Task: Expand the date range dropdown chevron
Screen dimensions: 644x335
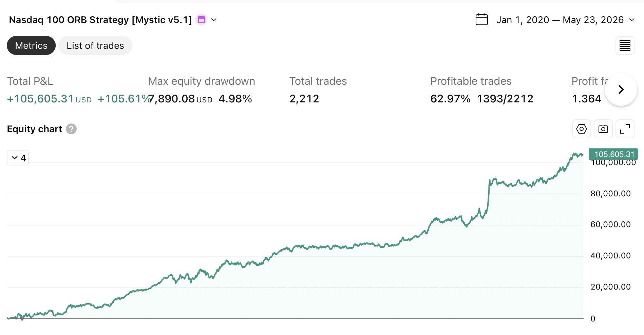Action: point(632,20)
